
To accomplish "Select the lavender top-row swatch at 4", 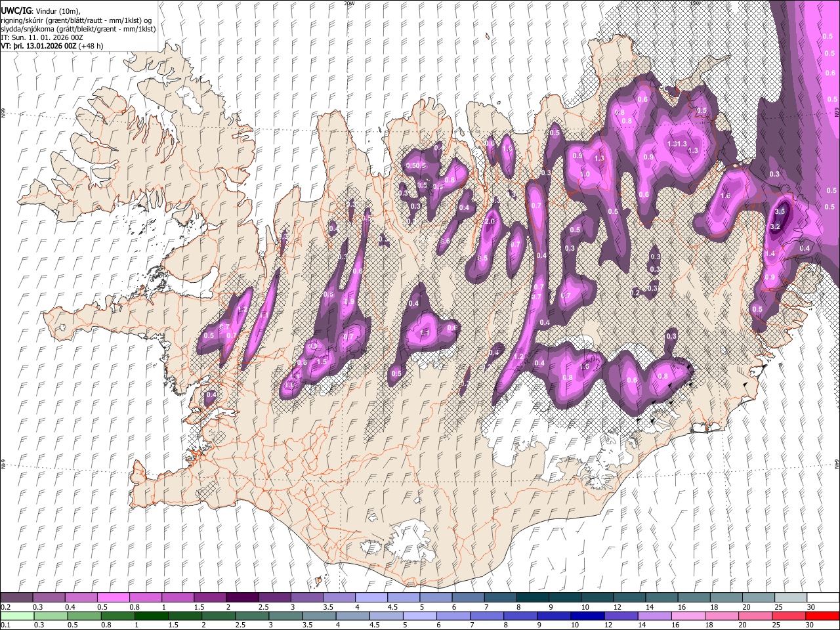I will [371, 598].
